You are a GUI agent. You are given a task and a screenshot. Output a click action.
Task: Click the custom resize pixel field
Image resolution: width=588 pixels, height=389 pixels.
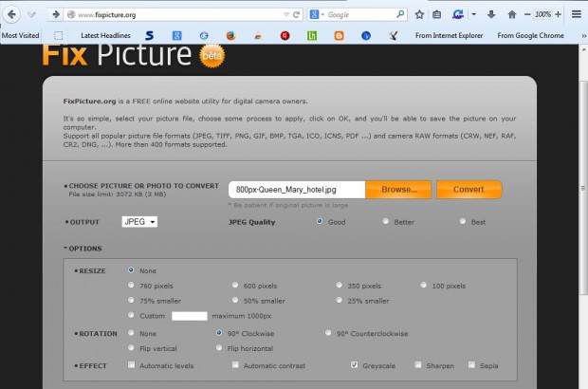coord(190,316)
